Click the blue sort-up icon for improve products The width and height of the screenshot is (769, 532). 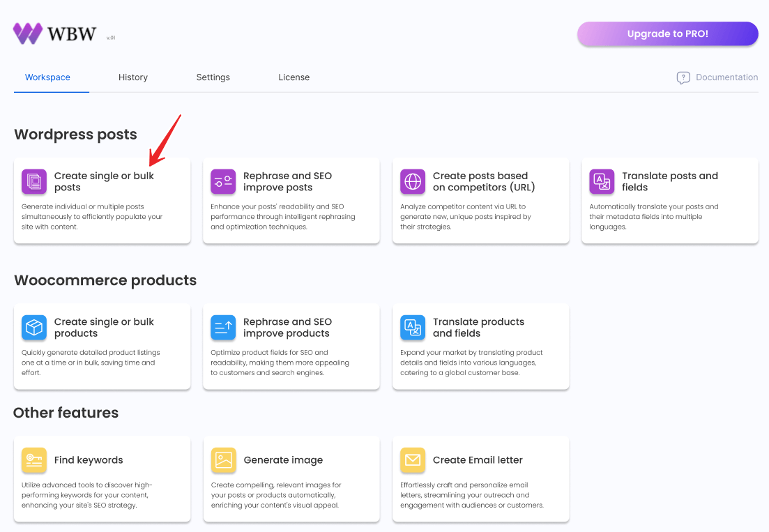[x=223, y=328]
